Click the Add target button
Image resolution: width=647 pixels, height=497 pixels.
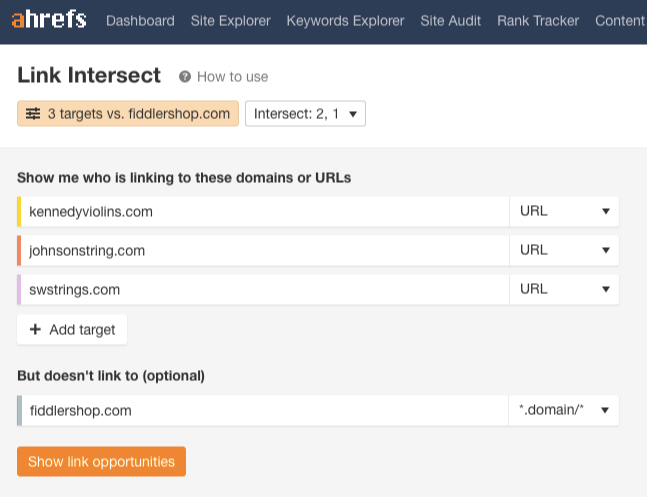[72, 329]
